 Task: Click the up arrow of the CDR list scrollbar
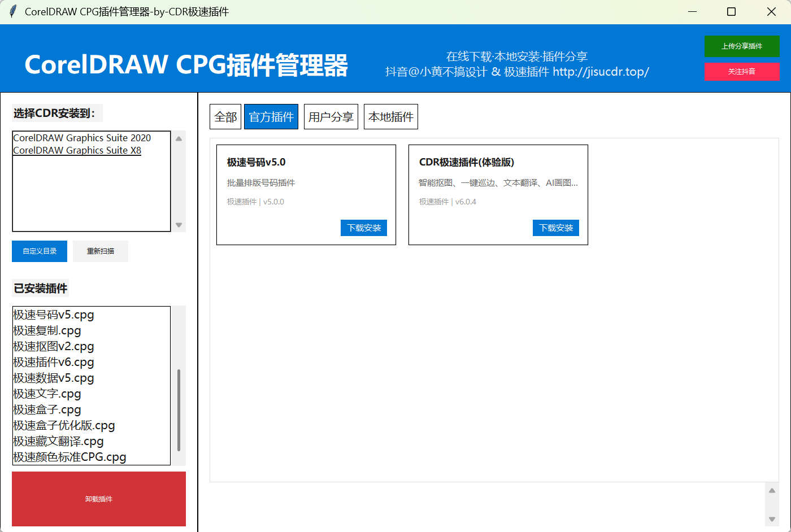pyautogui.click(x=179, y=138)
